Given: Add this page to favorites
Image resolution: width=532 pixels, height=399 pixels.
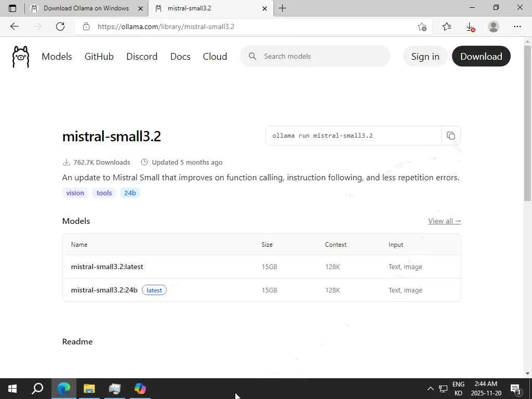Looking at the screenshot, I should [x=422, y=26].
